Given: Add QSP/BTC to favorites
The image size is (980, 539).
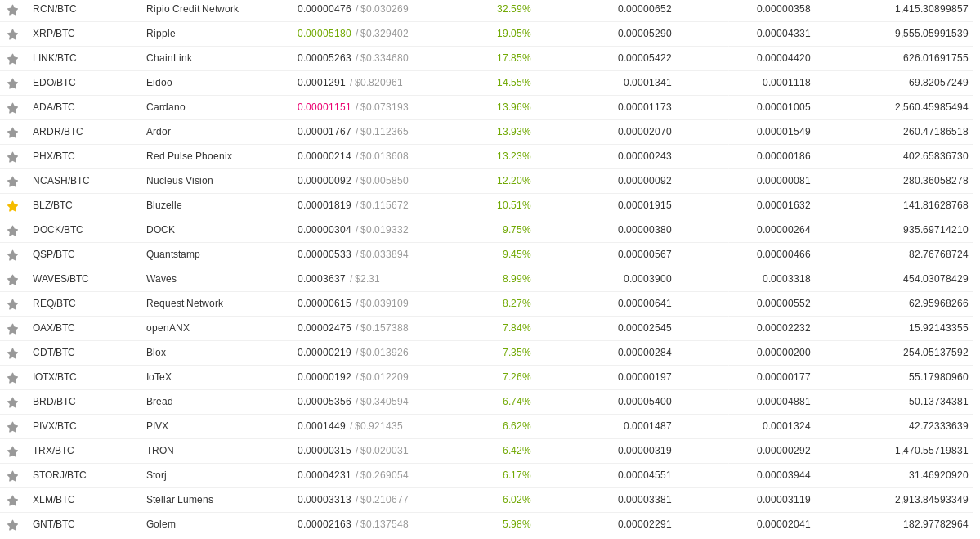Looking at the screenshot, I should pyautogui.click(x=12, y=255).
